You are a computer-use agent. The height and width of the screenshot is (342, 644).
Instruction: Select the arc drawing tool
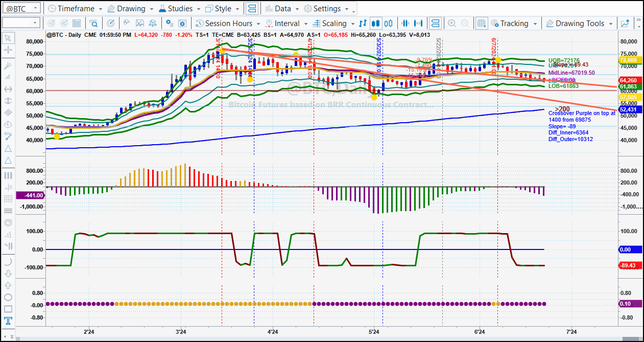[x=8, y=261]
